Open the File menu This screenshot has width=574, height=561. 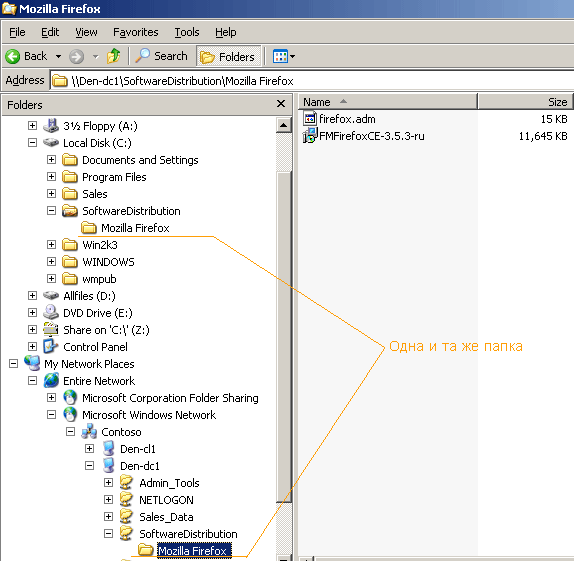coord(17,32)
